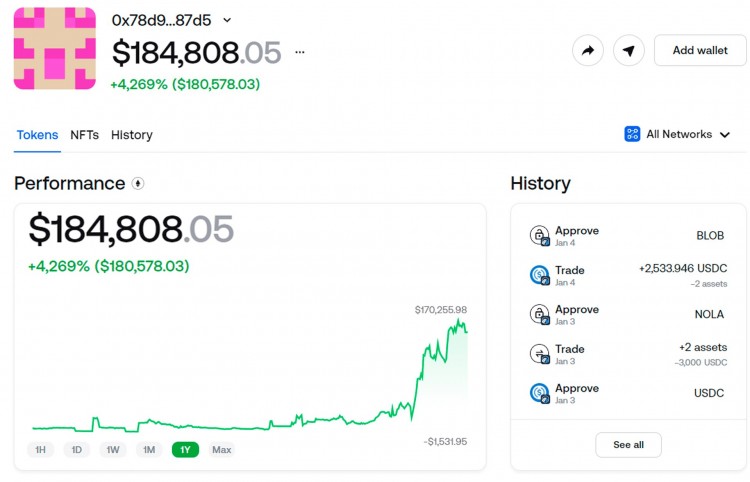This screenshot has width=750, height=482.
Task: Open the three-dot more options menu
Action: (x=300, y=52)
